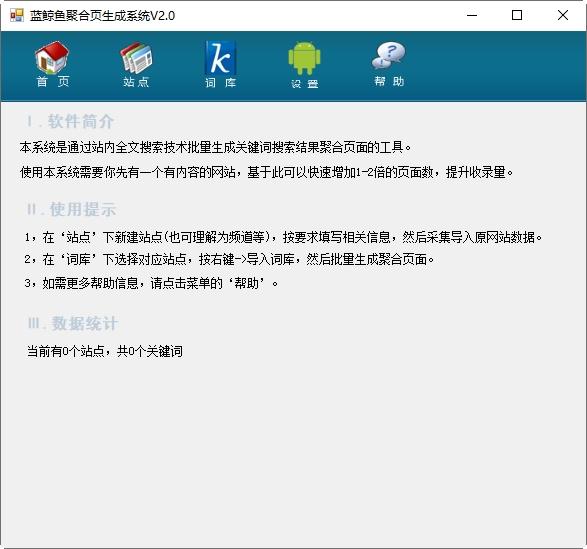The width and height of the screenshot is (587, 549).
Task: Open the 站点 sites icon
Action: [x=136, y=64]
